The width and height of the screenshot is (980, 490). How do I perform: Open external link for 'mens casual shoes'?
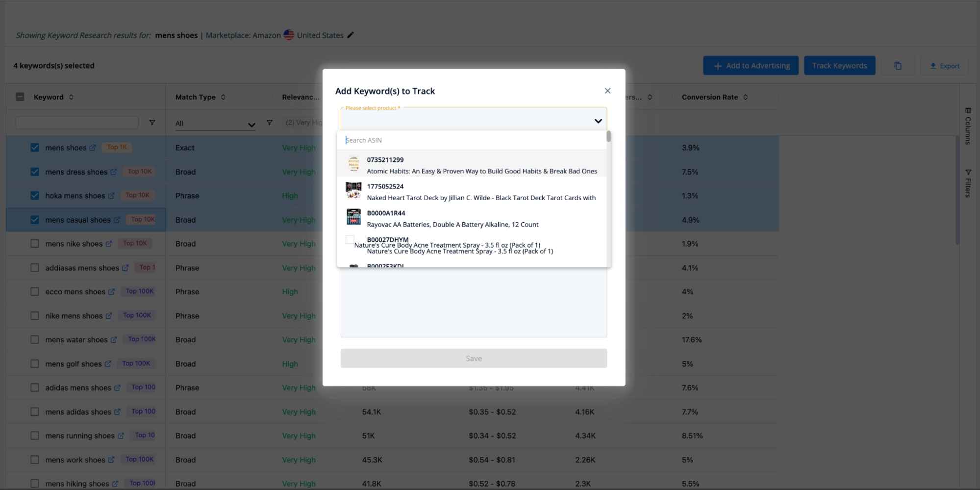[x=117, y=220]
